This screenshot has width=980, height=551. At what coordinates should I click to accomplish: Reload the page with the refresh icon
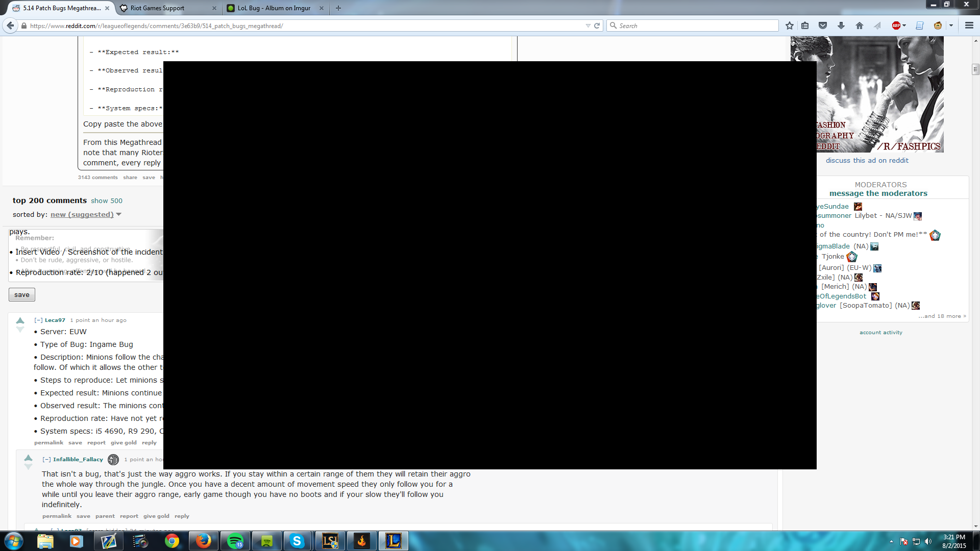(x=597, y=26)
